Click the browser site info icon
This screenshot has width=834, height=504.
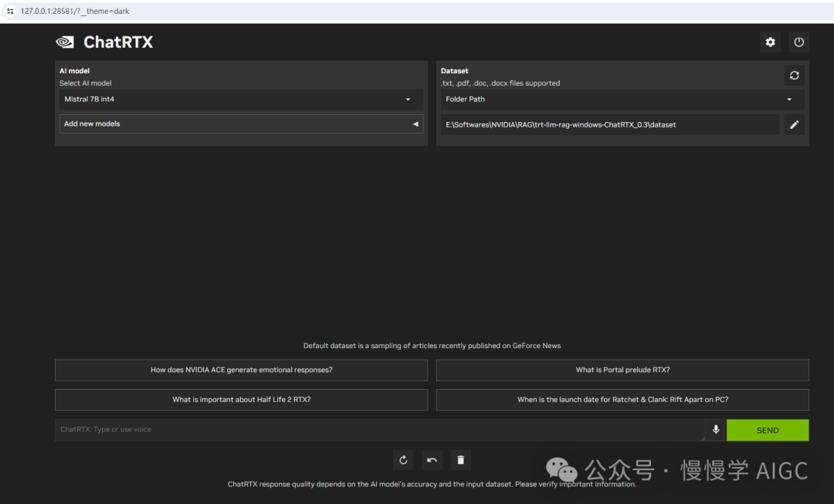(10, 11)
